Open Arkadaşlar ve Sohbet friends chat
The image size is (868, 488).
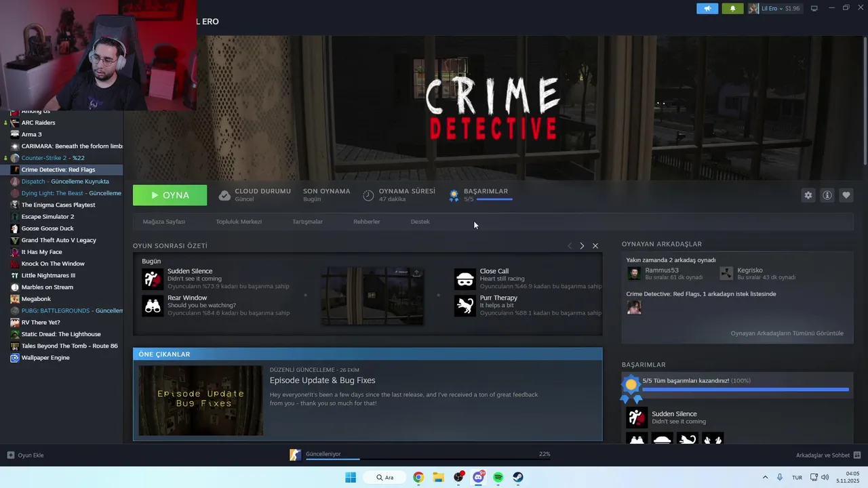pyautogui.click(x=828, y=455)
